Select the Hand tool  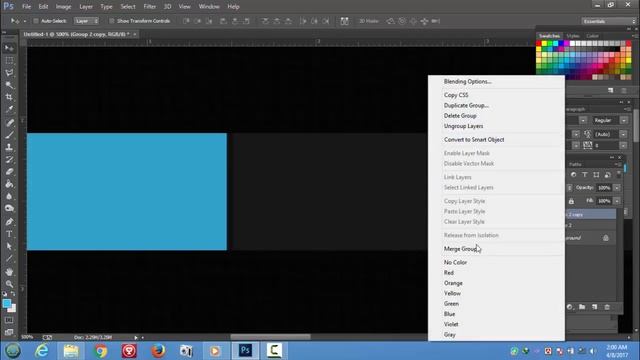[9, 272]
